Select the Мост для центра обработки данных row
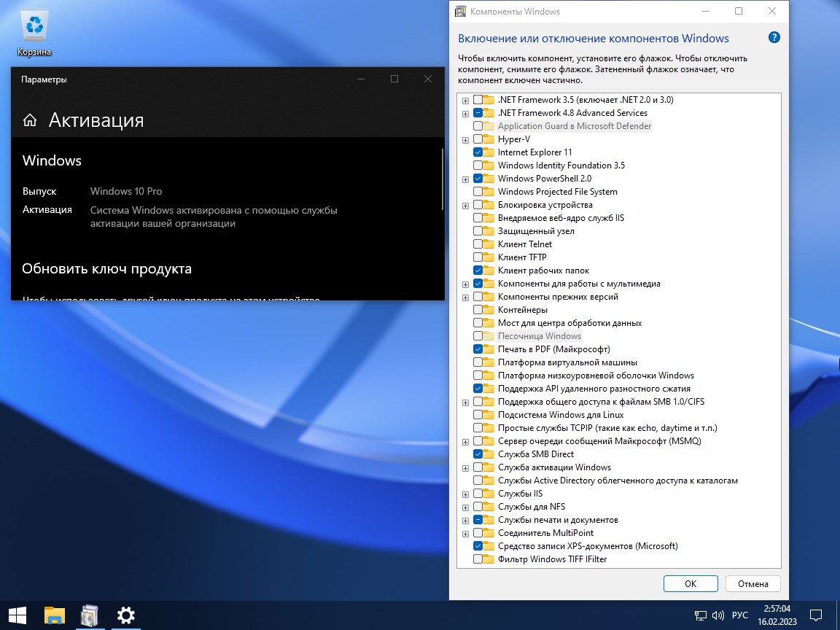Image resolution: width=840 pixels, height=630 pixels. (x=569, y=323)
